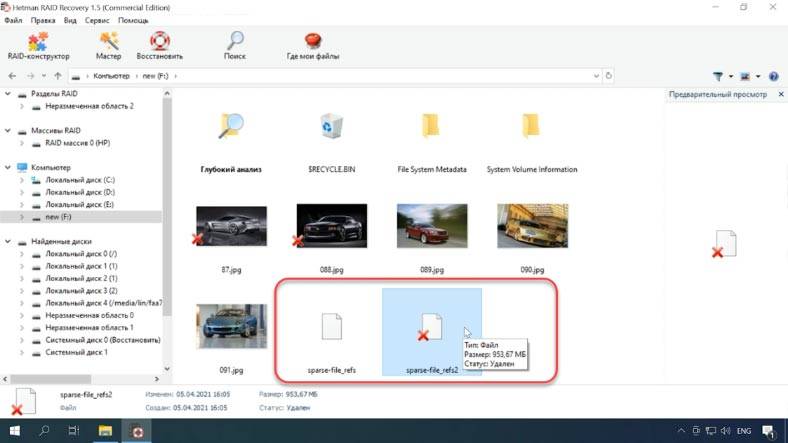Viewport: 788px width, 443px height.
Task: Open the Поиск search tool
Action: (235, 46)
